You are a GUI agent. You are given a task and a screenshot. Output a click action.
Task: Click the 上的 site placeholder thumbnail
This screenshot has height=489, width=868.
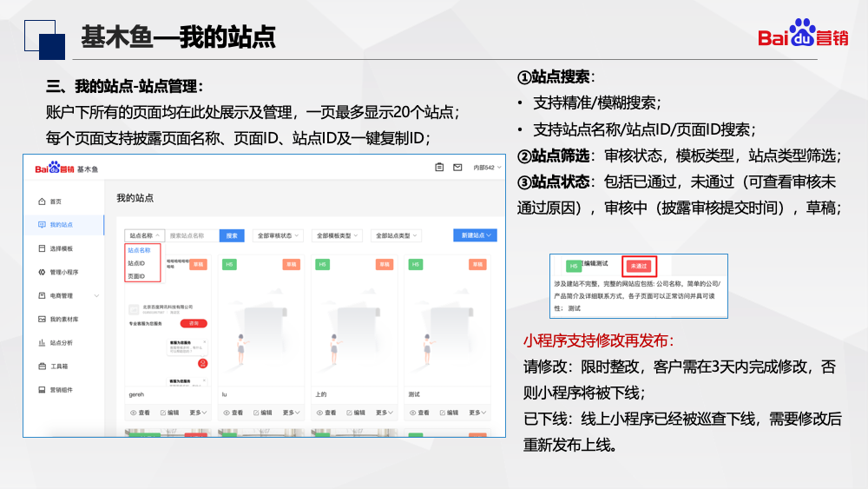pyautogui.click(x=354, y=321)
